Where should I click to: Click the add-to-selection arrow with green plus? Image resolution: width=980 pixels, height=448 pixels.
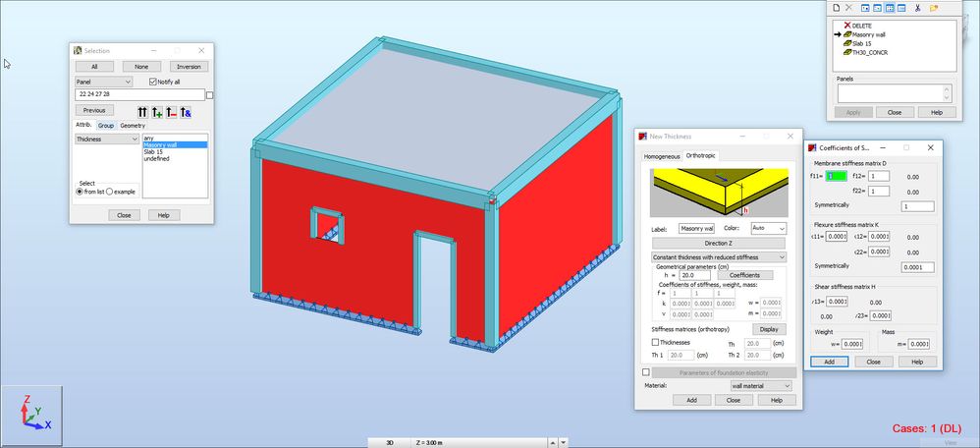(157, 111)
